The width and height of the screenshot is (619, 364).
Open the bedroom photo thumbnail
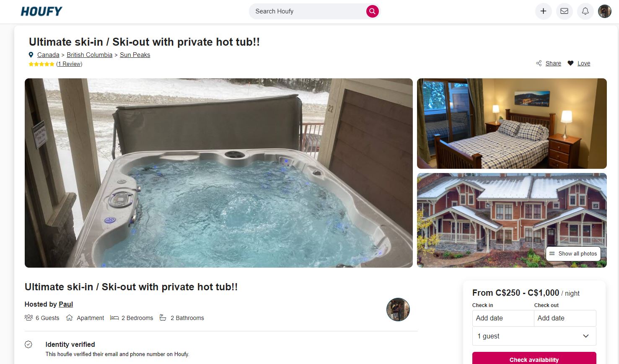[512, 124]
